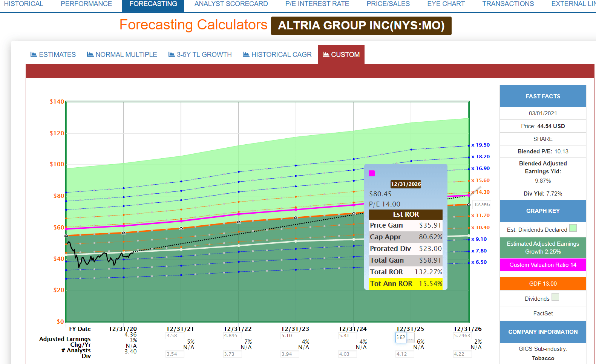Edit the 12/31/25 dividend field 4.12
The image size is (596, 364).
click(x=404, y=354)
